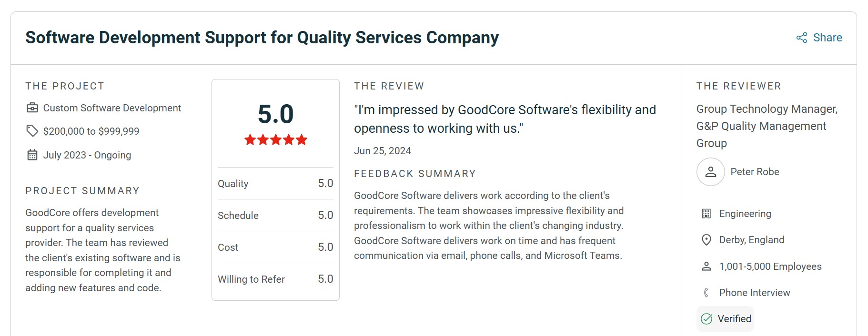The width and height of the screenshot is (868, 336).
Task: Click the building icon next to Engineering
Action: coord(707,214)
